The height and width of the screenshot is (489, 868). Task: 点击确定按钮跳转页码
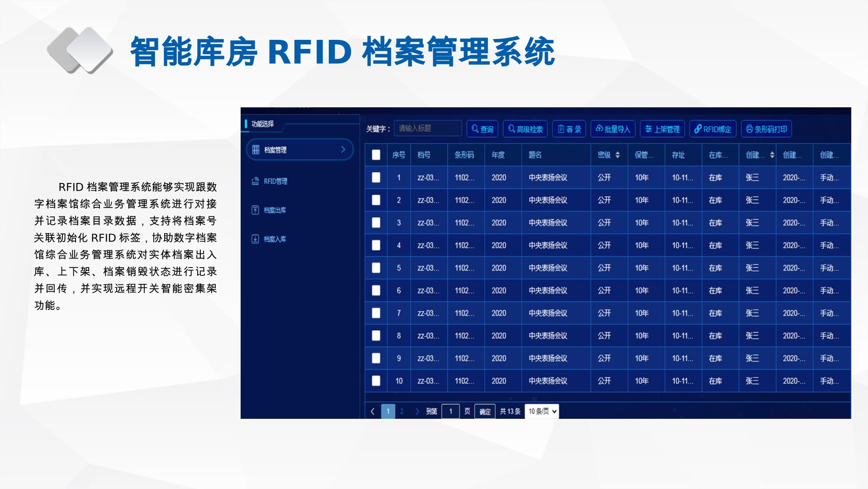(x=484, y=412)
